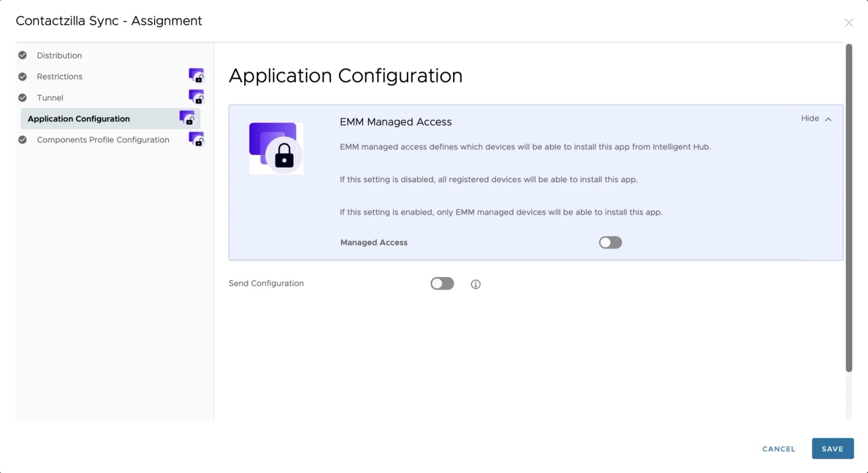868x473 pixels.
Task: Save the assignment
Action: [833, 449]
